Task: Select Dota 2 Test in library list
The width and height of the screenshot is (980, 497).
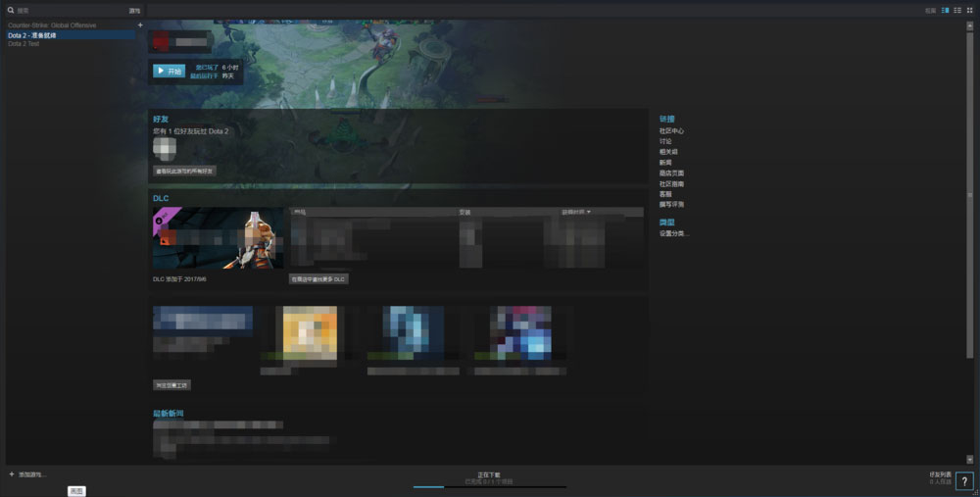Action: [24, 44]
